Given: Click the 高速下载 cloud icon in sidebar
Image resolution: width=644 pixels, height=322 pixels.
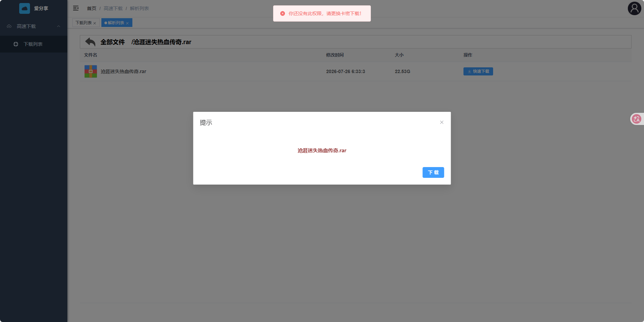Looking at the screenshot, I should pyautogui.click(x=9, y=26).
